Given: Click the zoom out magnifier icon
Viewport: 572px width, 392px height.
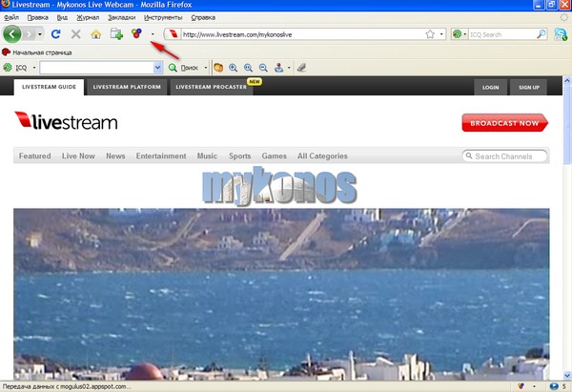Looking at the screenshot, I should point(263,68).
